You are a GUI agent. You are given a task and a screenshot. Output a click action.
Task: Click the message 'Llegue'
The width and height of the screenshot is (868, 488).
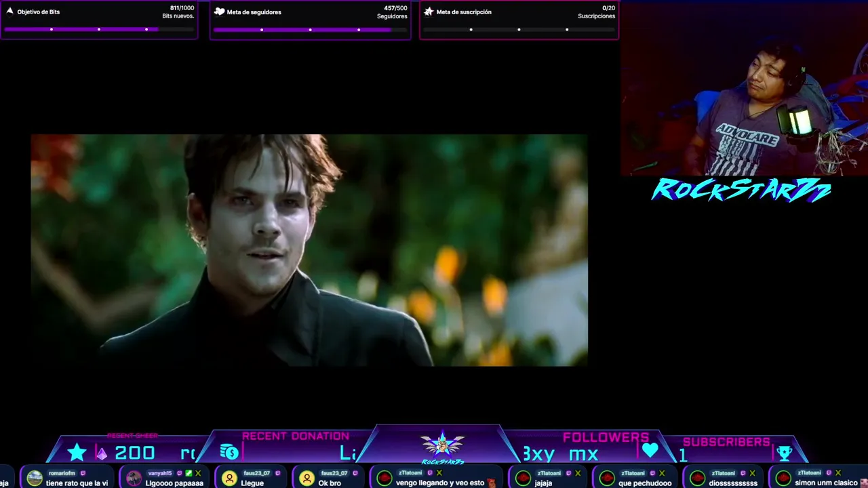tap(252, 483)
